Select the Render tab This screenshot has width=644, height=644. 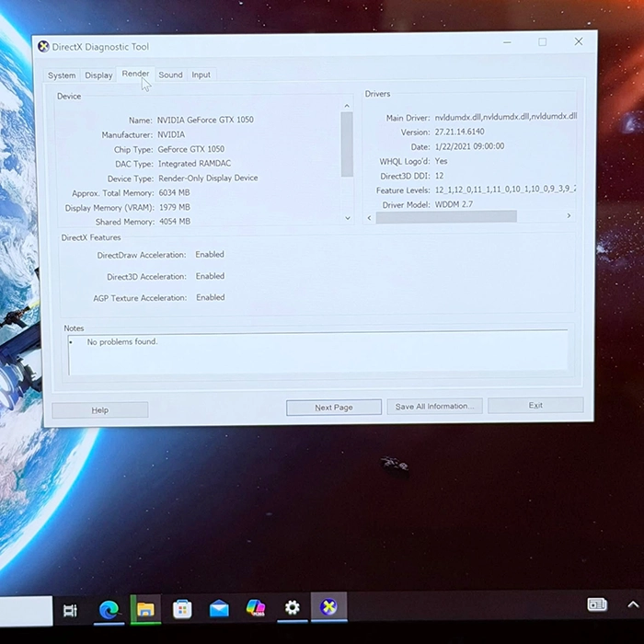135,74
